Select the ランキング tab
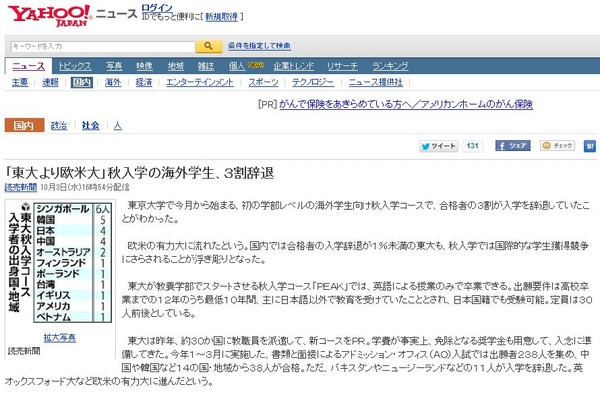This screenshot has height=393, width=600. (x=390, y=66)
